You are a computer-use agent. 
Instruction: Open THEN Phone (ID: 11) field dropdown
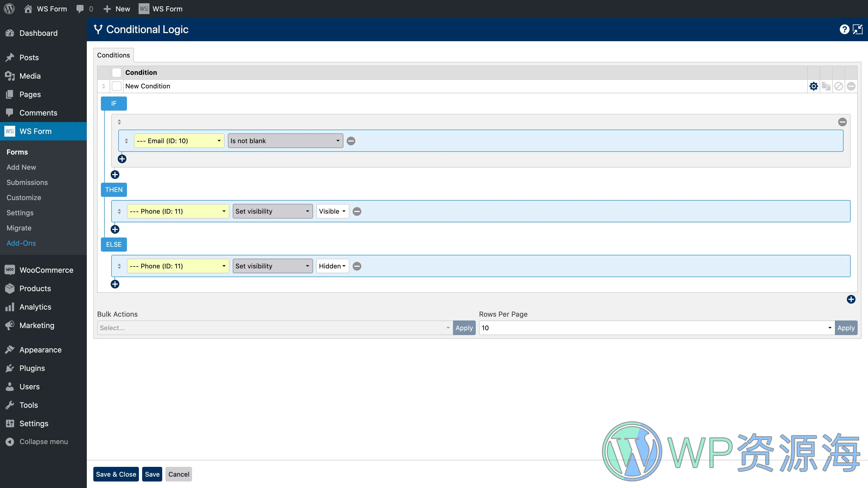pos(178,211)
